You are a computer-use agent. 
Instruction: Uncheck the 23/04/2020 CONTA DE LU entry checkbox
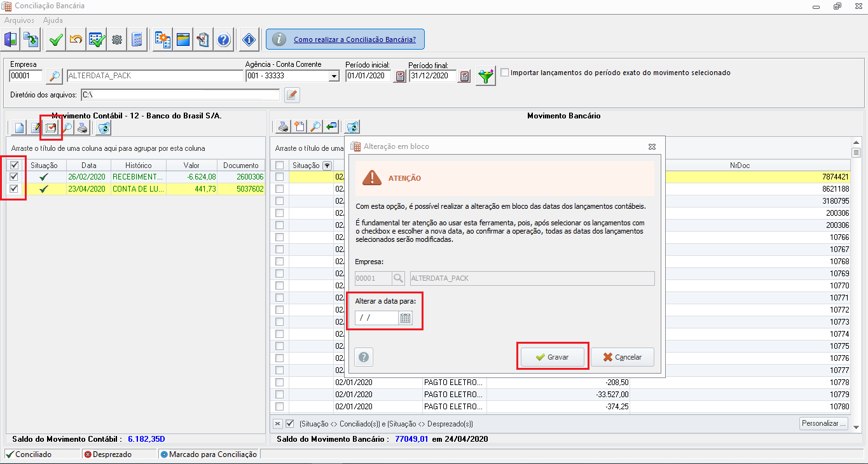tap(14, 188)
